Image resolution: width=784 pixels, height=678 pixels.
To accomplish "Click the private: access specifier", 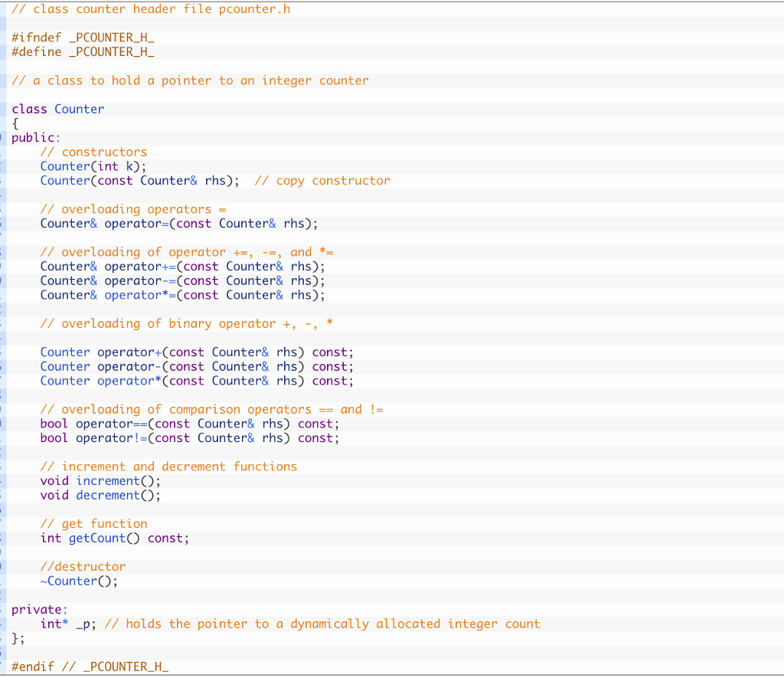I will point(34,609).
